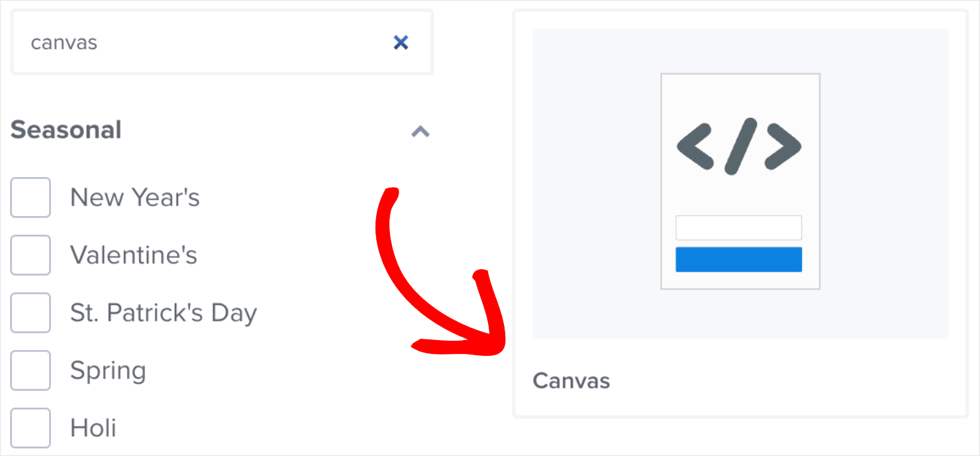Click the text field inside the Canvas preview
The width and height of the screenshot is (980, 456).
click(738, 227)
